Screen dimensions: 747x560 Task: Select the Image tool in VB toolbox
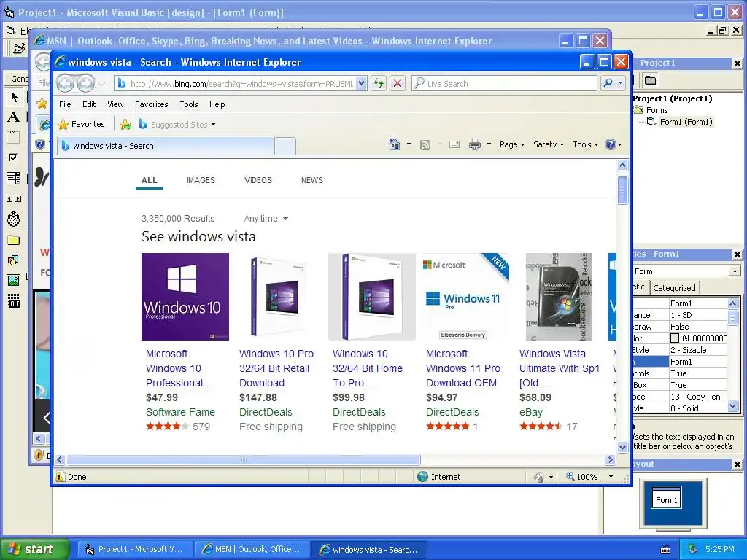coord(14,281)
